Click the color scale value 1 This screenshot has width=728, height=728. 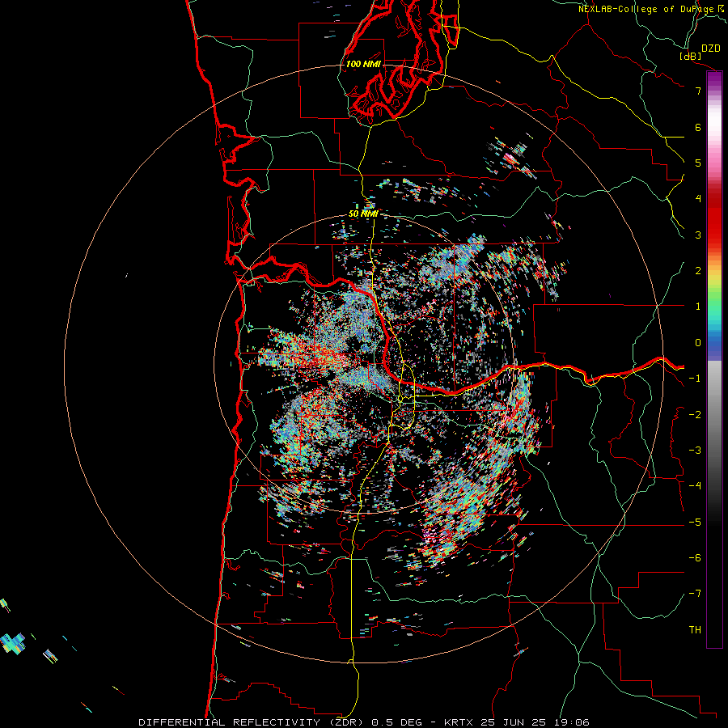(x=698, y=307)
